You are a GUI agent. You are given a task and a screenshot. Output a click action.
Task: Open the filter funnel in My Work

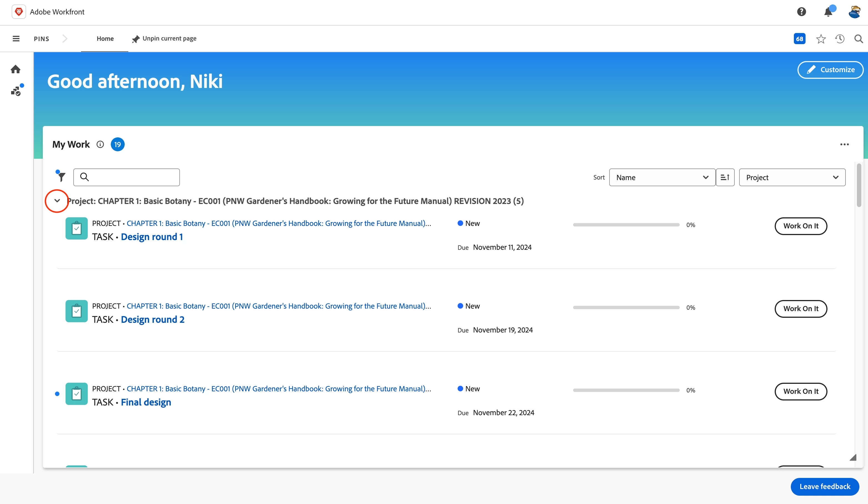click(x=61, y=177)
